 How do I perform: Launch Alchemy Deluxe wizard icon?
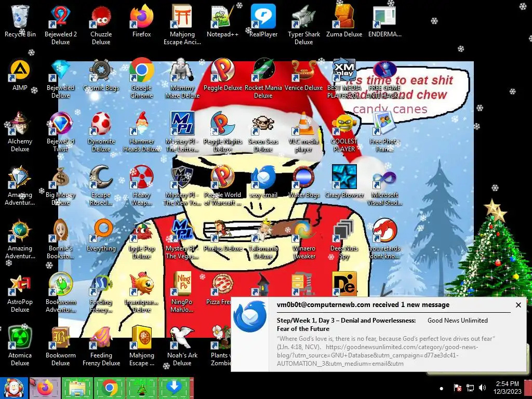coord(20,131)
